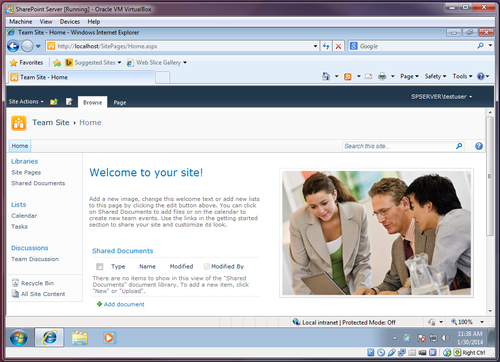500x362 pixels.
Task: Click the Windows Start orb
Action: pyautogui.click(x=19, y=338)
